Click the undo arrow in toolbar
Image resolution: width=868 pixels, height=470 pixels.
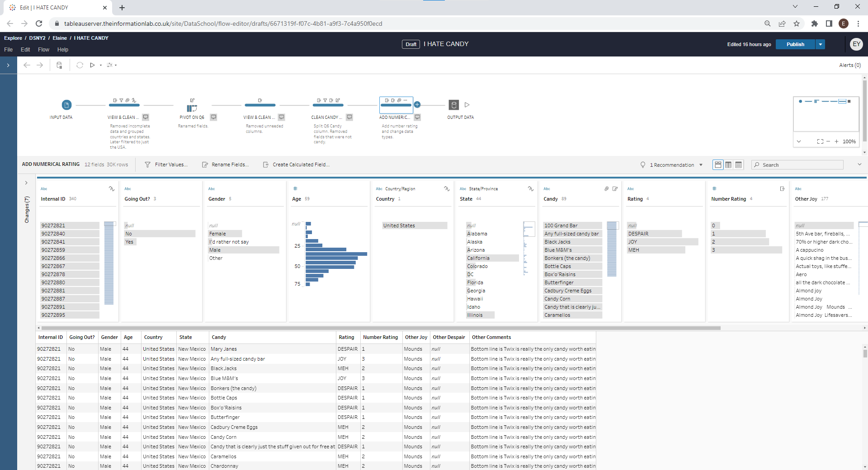coord(27,65)
